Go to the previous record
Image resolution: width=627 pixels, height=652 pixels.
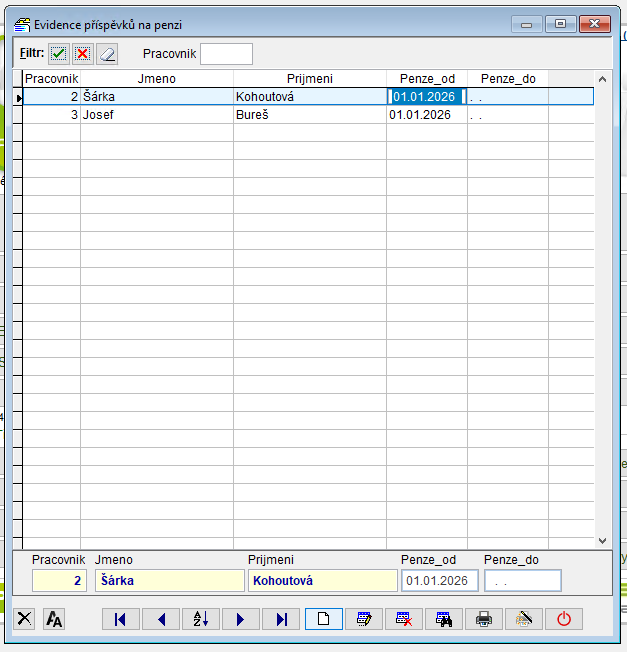(161, 619)
